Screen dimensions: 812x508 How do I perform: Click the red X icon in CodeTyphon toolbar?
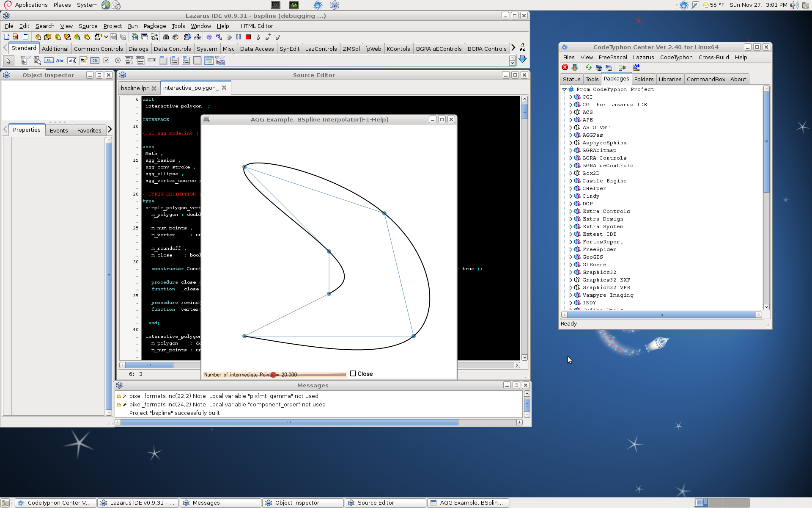pos(565,67)
